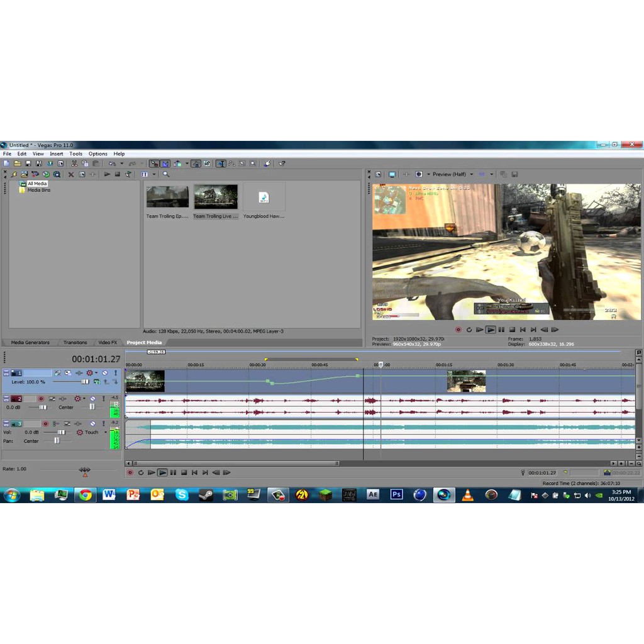This screenshot has width=644, height=644.
Task: Click the Level slider on video track 1
Action: (x=84, y=382)
